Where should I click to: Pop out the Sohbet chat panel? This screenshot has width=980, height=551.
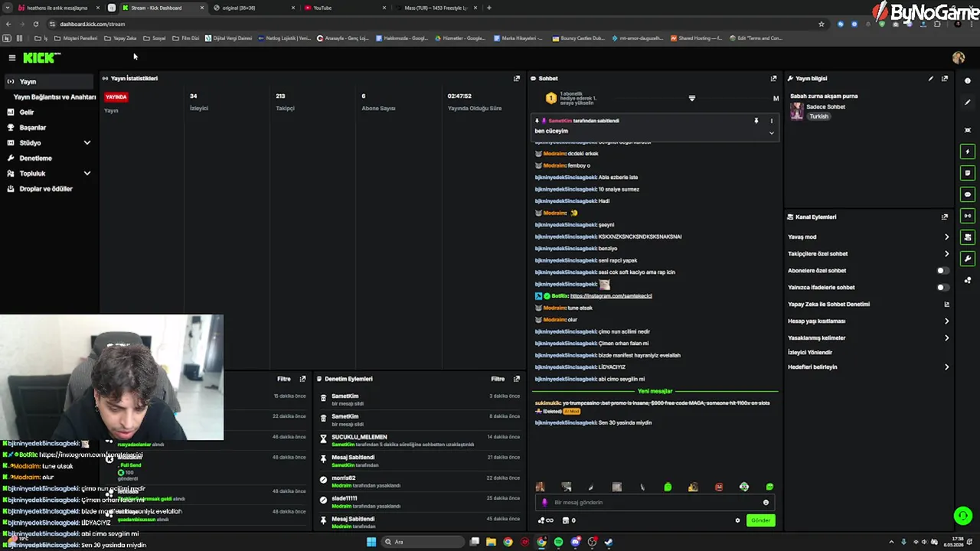coord(773,78)
